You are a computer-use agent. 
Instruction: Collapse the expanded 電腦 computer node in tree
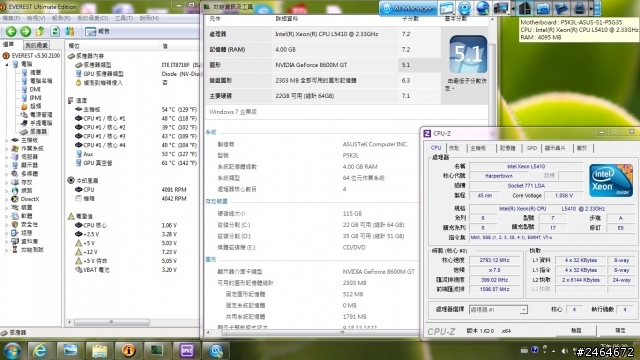pyautogui.click(x=7, y=64)
